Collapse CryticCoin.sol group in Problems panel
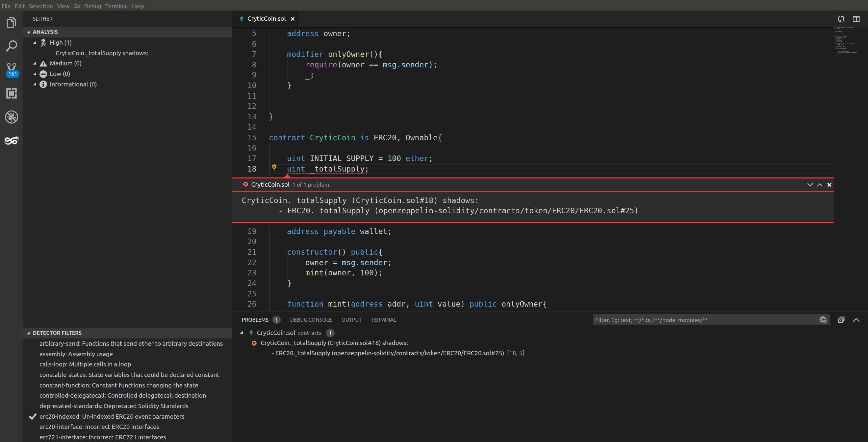 [242, 333]
